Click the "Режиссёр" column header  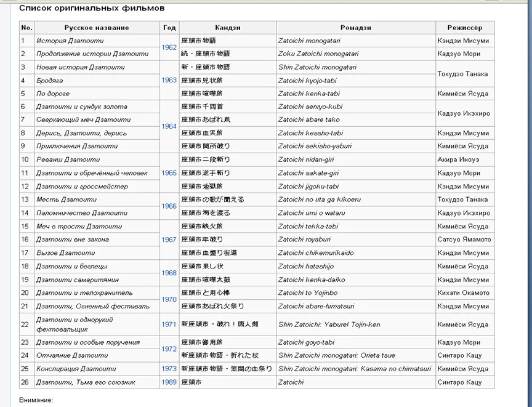[x=464, y=28]
